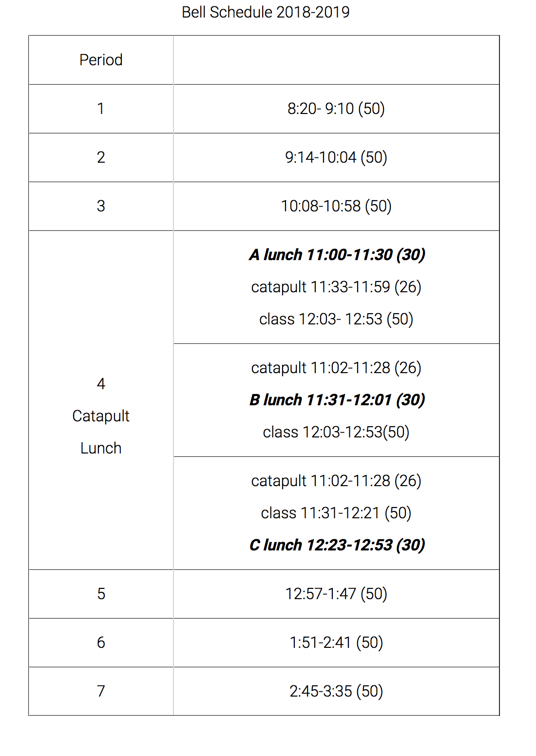This screenshot has height=756, width=536.
Task: Click the B lunch 11:31-12:01 line
Action: pos(337,400)
